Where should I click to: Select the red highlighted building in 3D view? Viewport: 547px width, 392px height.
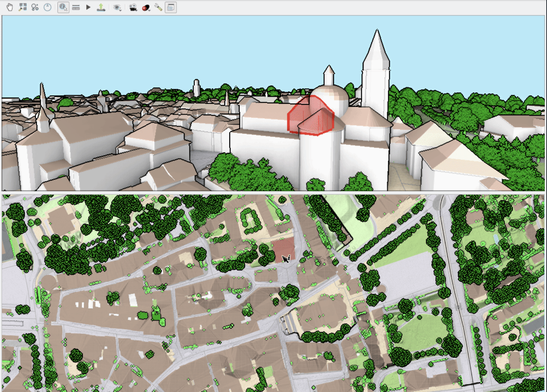pos(311,116)
